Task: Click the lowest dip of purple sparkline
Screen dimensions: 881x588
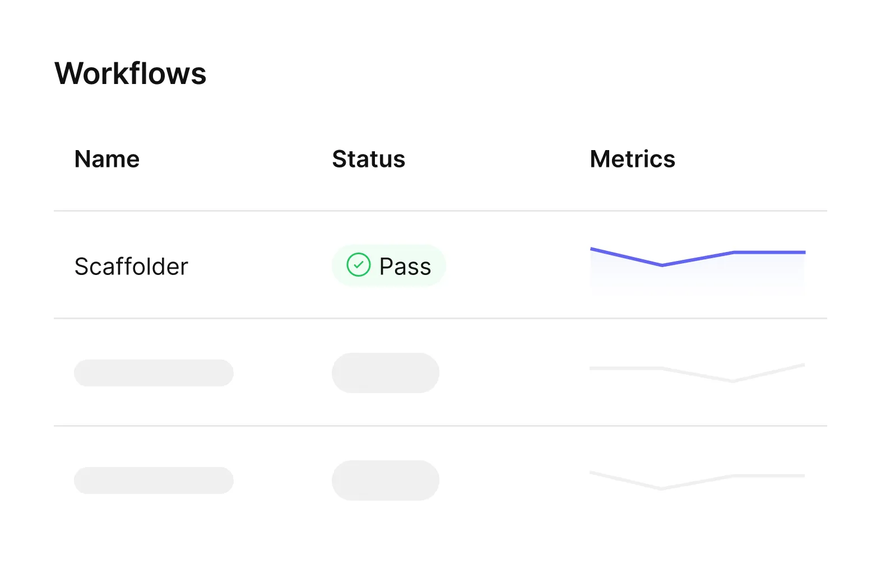Action: [x=662, y=265]
